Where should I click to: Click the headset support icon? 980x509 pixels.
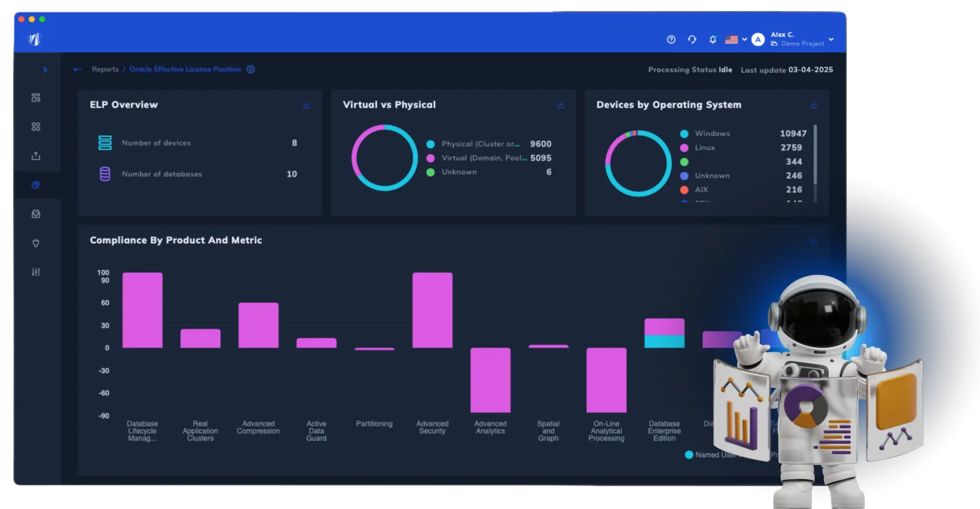pyautogui.click(x=692, y=40)
